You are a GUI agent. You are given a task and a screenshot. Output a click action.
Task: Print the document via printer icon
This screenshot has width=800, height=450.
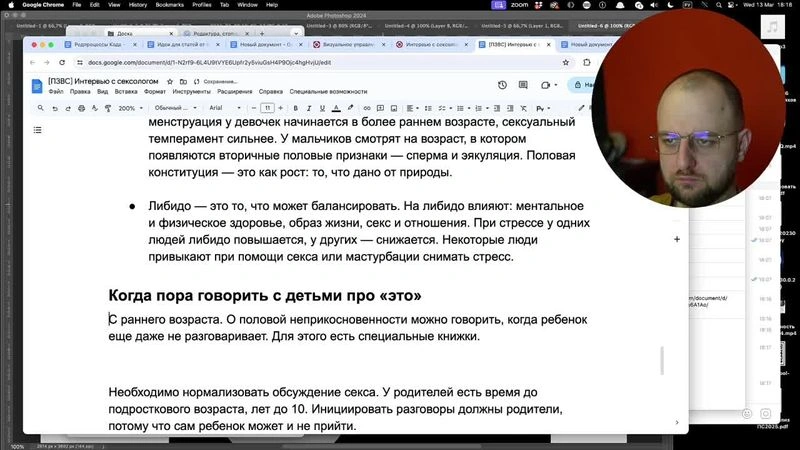point(81,108)
